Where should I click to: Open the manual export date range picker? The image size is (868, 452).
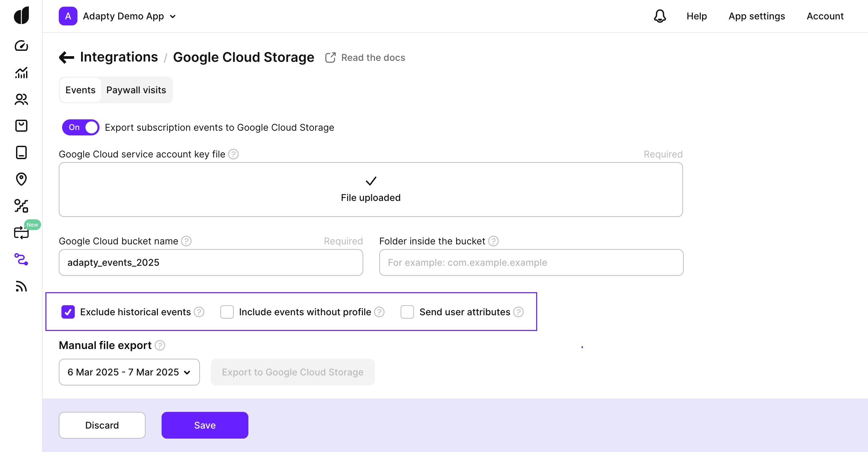point(129,372)
